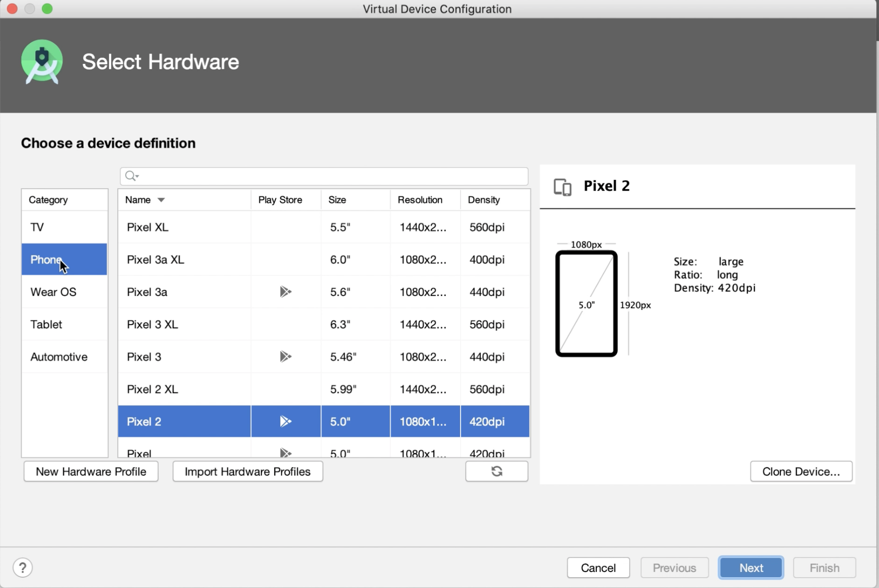Switch to the Wear OS category
This screenshot has height=588, width=879.
pyautogui.click(x=53, y=292)
